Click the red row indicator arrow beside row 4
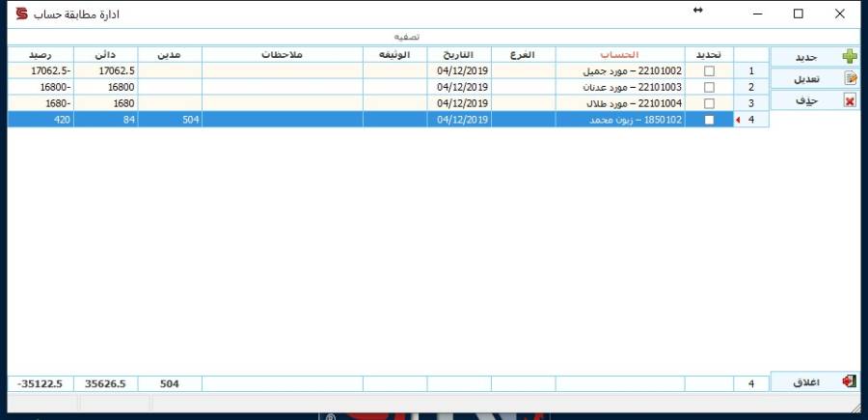This screenshot has height=420, width=868. coord(738,120)
